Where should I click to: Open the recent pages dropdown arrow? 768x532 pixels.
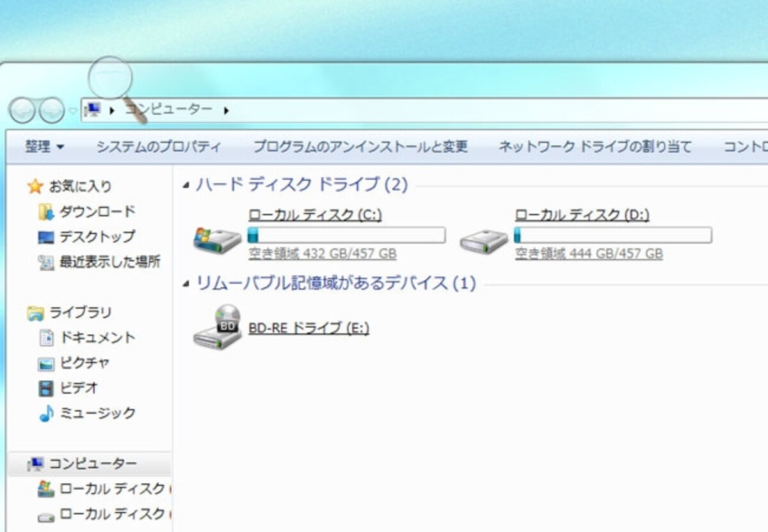point(72,111)
